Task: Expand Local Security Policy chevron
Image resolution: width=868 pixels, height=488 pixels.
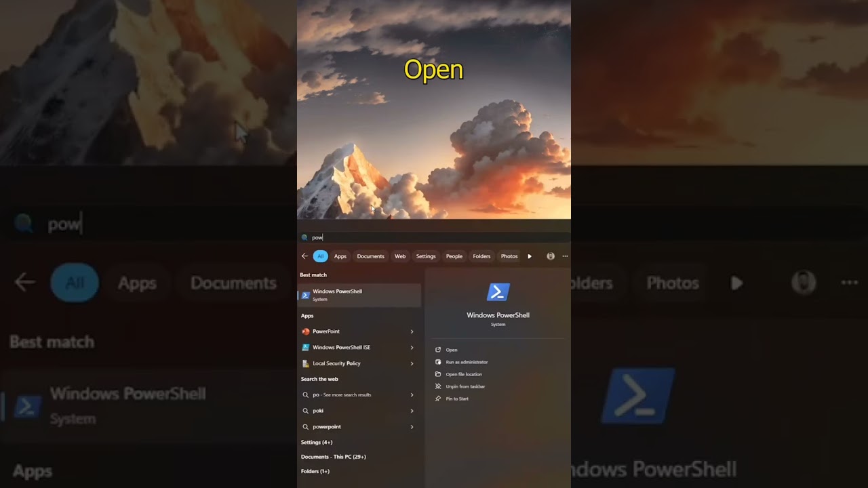Action: pyautogui.click(x=412, y=363)
